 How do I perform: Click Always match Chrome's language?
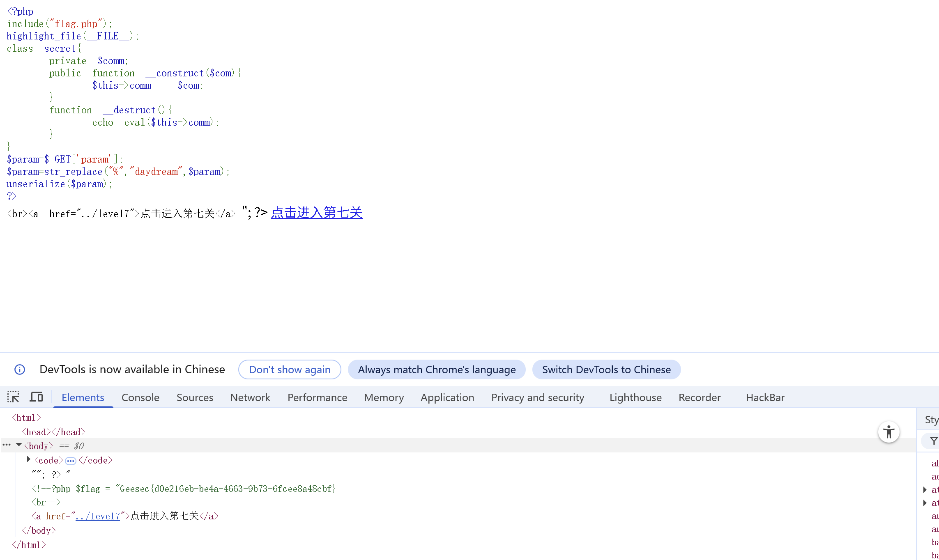pyautogui.click(x=437, y=370)
